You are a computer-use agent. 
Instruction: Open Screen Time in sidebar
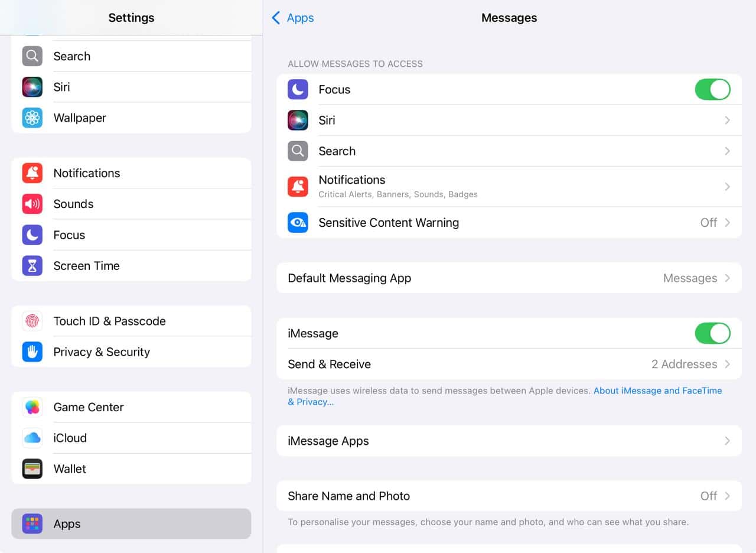tap(131, 266)
